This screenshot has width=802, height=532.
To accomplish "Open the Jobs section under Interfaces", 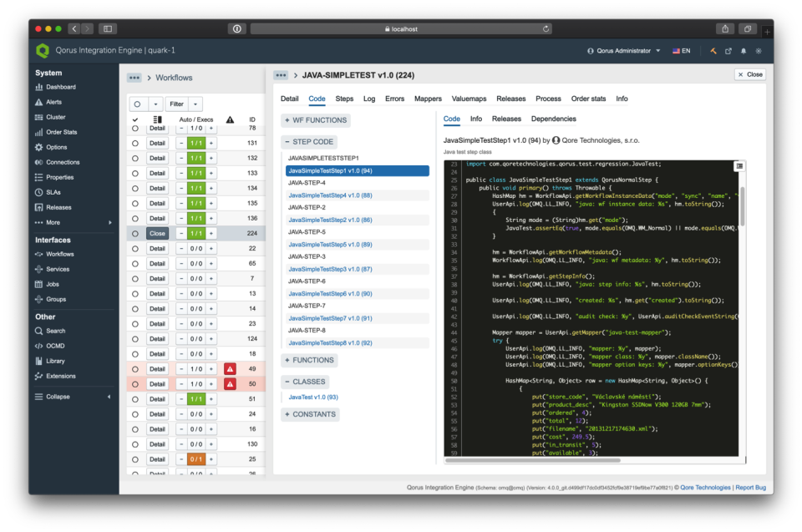I will (x=52, y=284).
